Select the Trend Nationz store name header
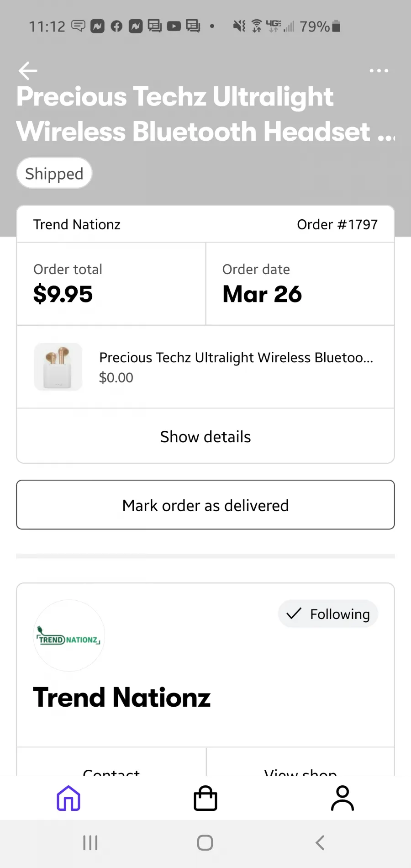The image size is (411, 868). 77,224
